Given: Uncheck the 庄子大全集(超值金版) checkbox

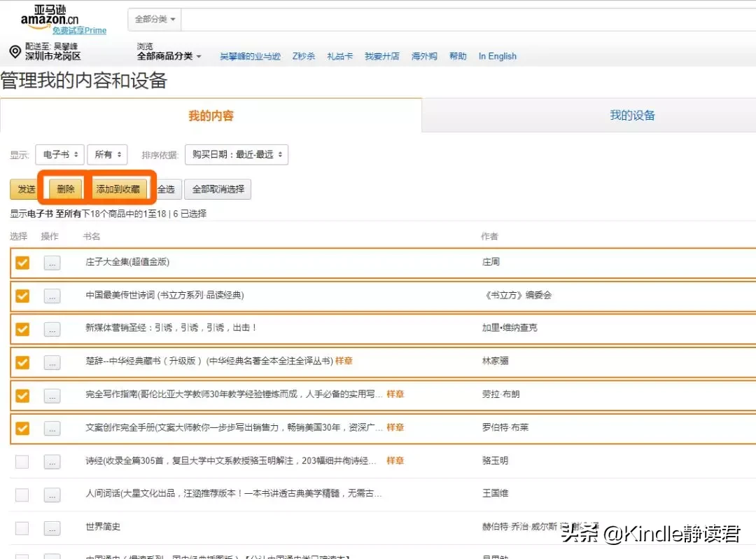Looking at the screenshot, I should point(22,263).
